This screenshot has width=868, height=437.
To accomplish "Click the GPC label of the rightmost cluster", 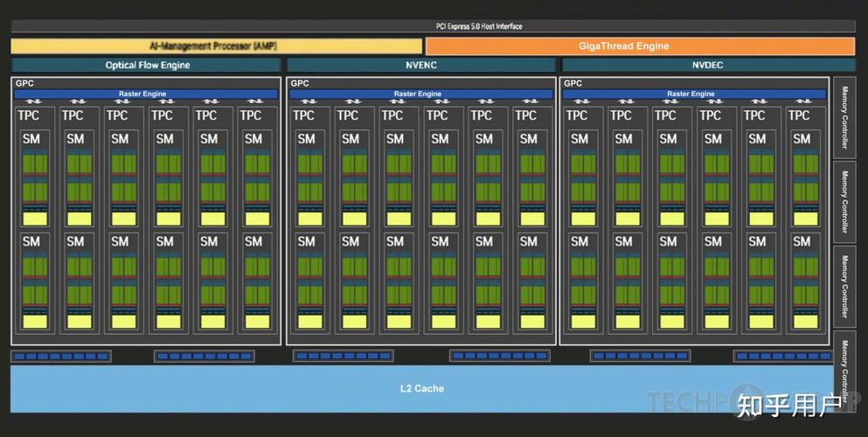I will (x=573, y=84).
